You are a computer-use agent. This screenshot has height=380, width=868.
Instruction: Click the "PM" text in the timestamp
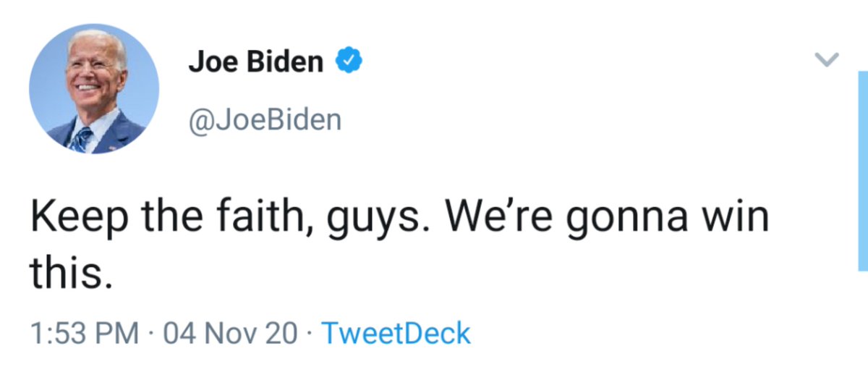pyautogui.click(x=118, y=334)
